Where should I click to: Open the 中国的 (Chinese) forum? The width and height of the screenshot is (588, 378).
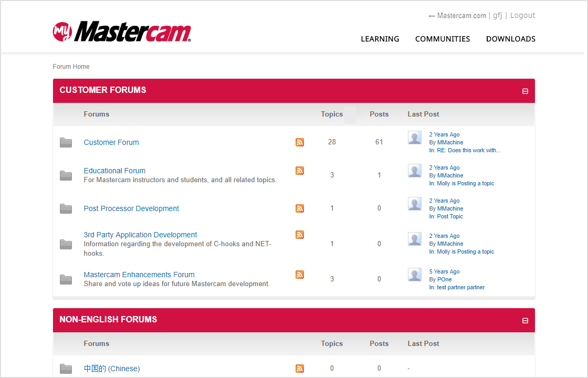click(112, 369)
